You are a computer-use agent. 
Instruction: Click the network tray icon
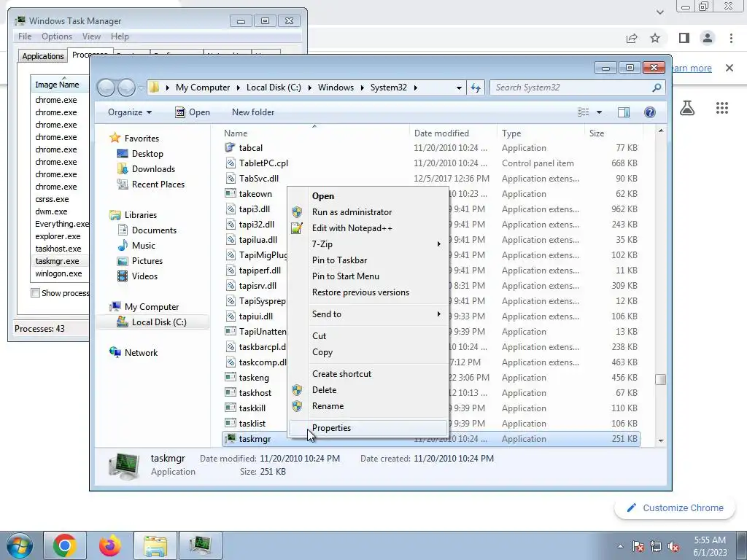(x=656, y=547)
